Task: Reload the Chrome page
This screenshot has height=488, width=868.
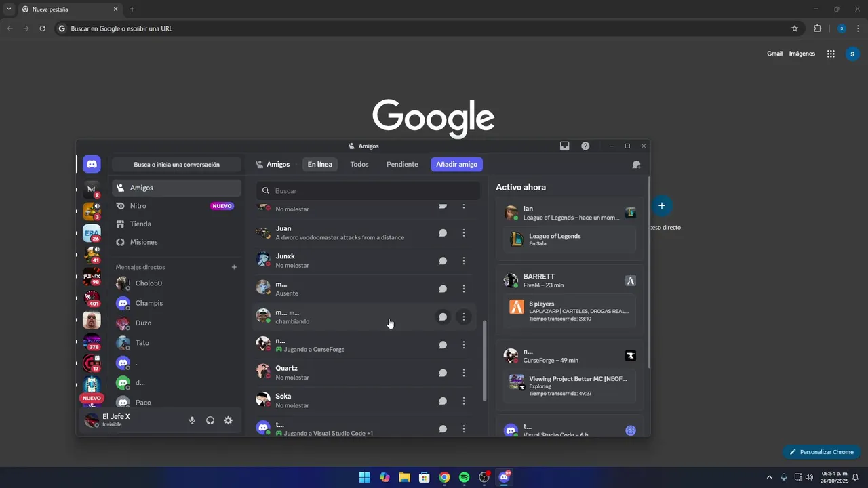Action: [42, 28]
